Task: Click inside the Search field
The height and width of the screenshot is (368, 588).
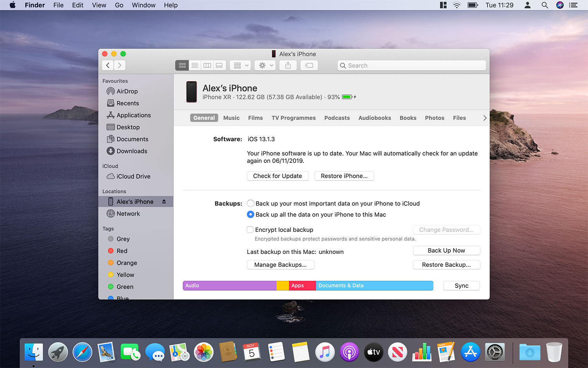Action: [x=411, y=65]
